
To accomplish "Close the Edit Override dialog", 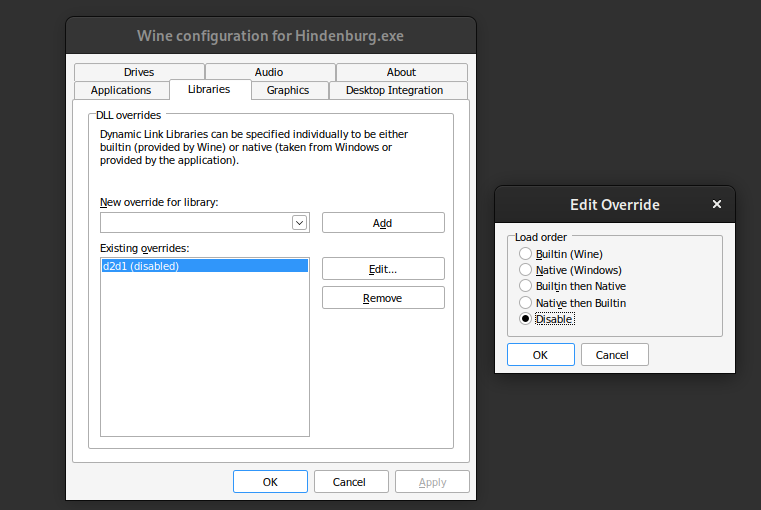I will (717, 204).
